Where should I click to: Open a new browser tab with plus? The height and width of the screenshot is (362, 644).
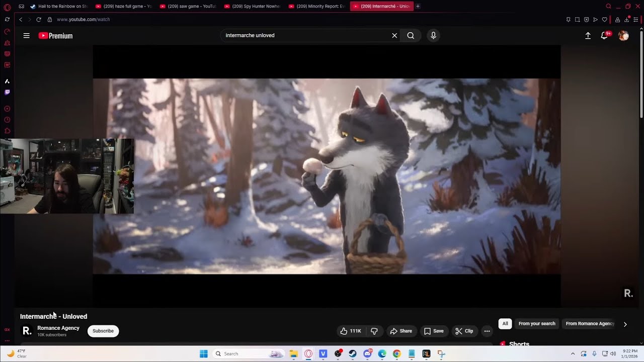pyautogui.click(x=418, y=6)
